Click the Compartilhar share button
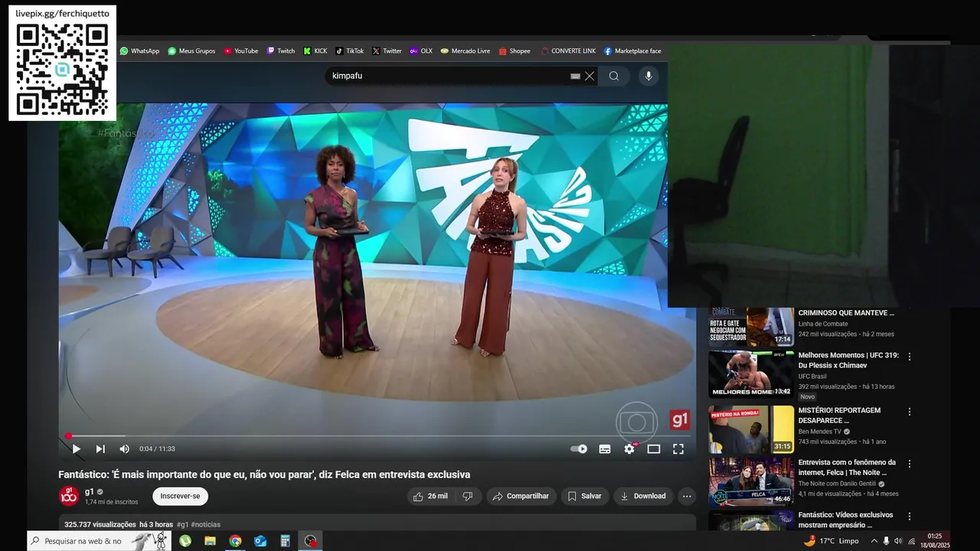This screenshot has height=551, width=980. [x=521, y=496]
